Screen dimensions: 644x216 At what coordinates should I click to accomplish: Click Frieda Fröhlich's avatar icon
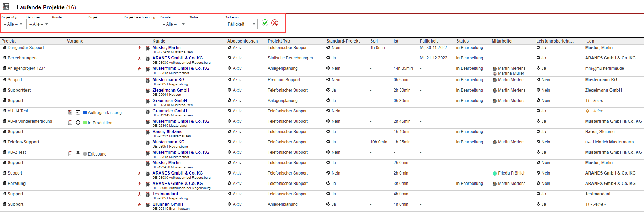pos(495,173)
